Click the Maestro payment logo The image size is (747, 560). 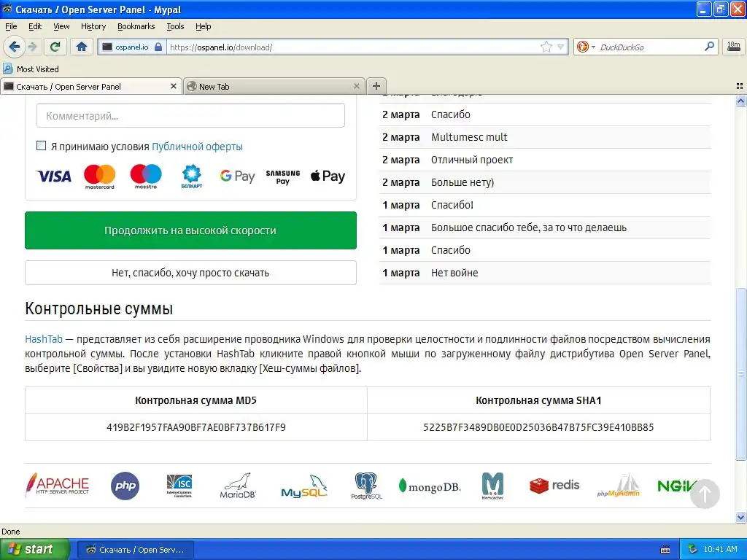pyautogui.click(x=146, y=176)
